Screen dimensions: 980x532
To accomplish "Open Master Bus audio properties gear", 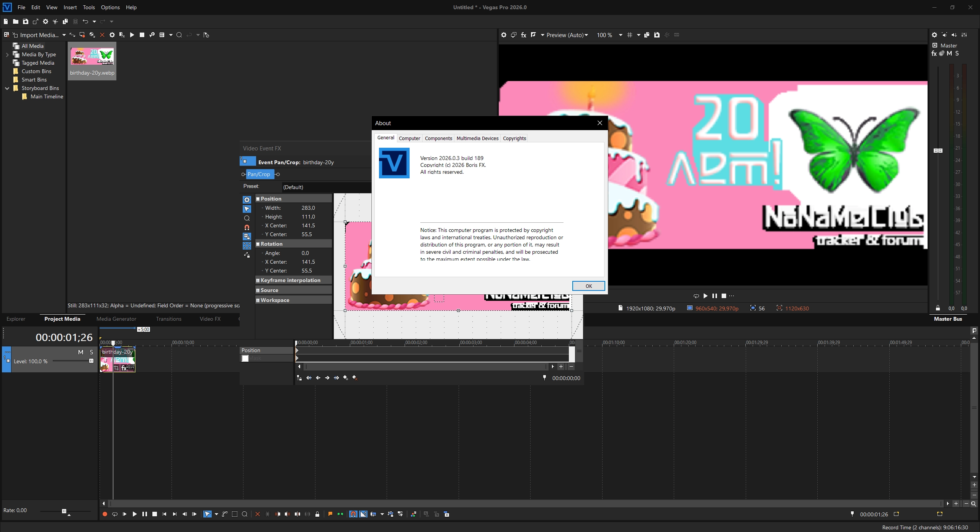I will (934, 35).
